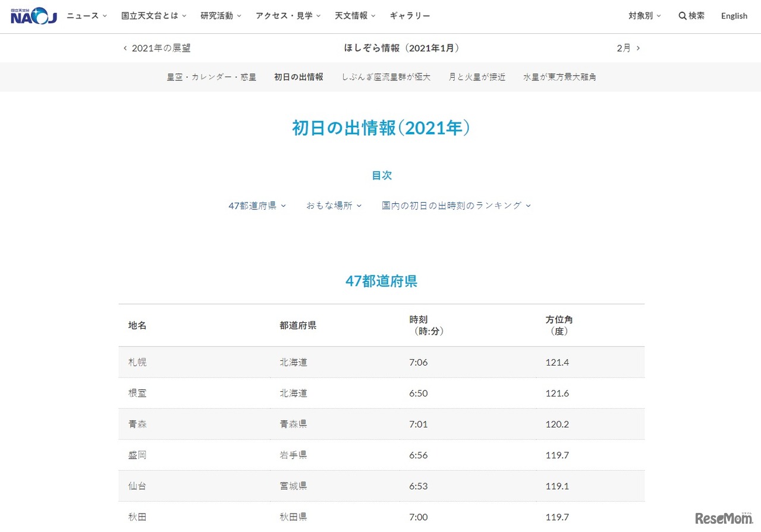Click the 6:56 sunrise time for 盛岡

click(x=419, y=455)
